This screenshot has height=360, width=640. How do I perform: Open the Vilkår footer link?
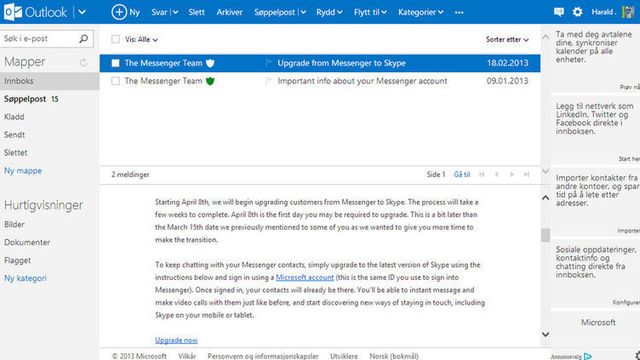pyautogui.click(x=187, y=356)
